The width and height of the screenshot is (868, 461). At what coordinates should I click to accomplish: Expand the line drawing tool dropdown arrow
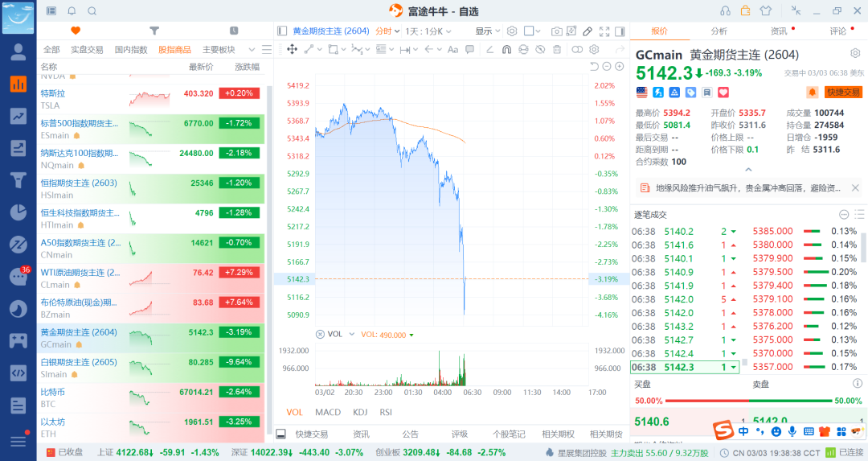tap(319, 49)
